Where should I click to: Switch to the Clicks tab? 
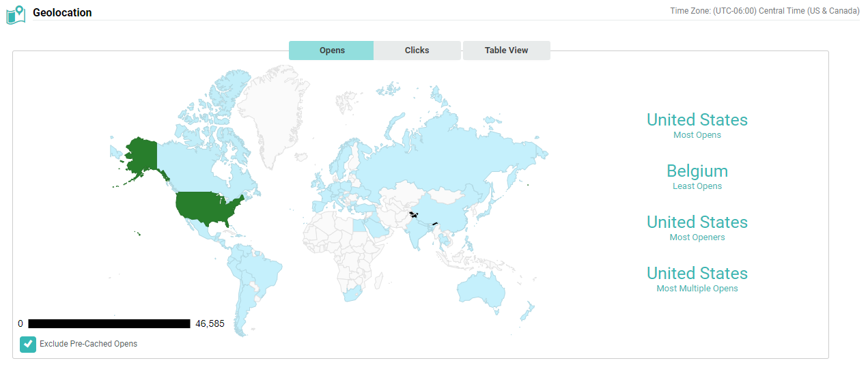[417, 50]
